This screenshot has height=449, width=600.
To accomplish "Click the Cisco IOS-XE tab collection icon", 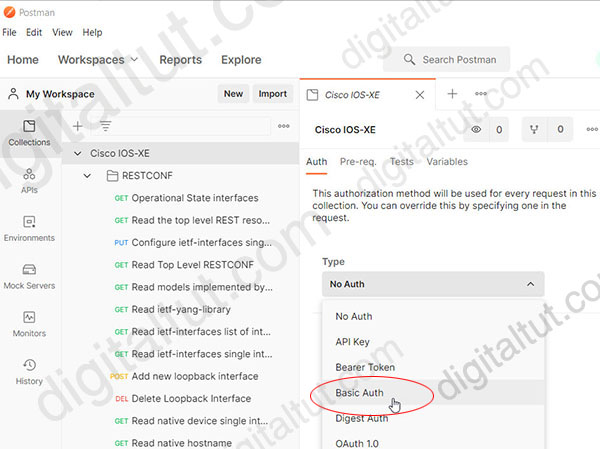I will tap(313, 95).
